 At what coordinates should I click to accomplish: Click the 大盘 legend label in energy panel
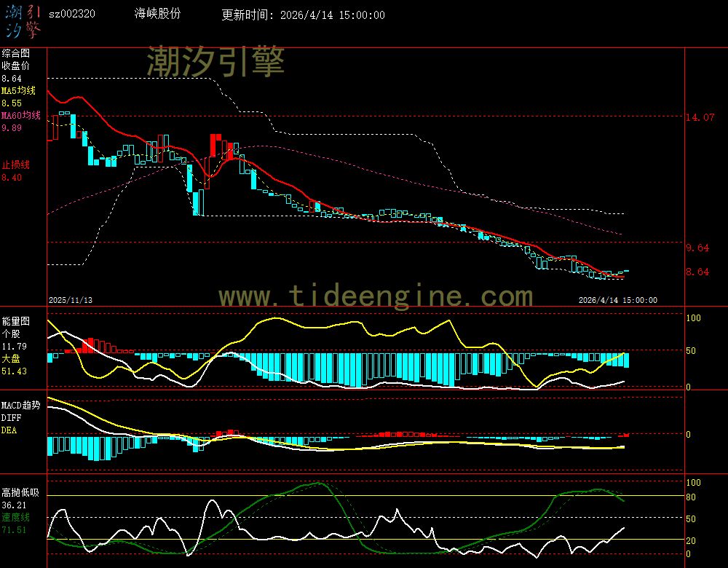tap(10, 359)
